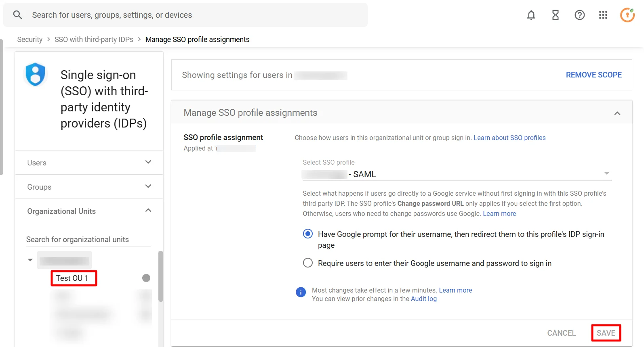The height and width of the screenshot is (347, 644).
Task: Click SAVE
Action: [606, 333]
